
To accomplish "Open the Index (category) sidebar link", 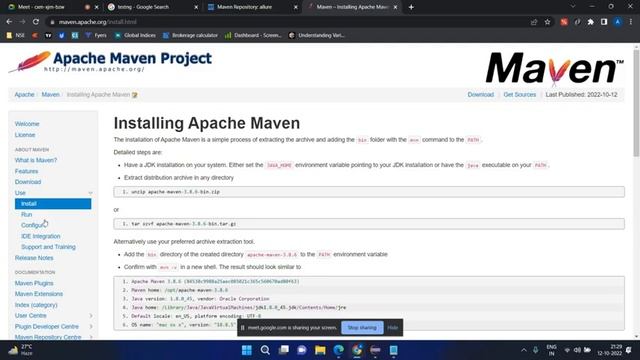I will coord(36,305).
